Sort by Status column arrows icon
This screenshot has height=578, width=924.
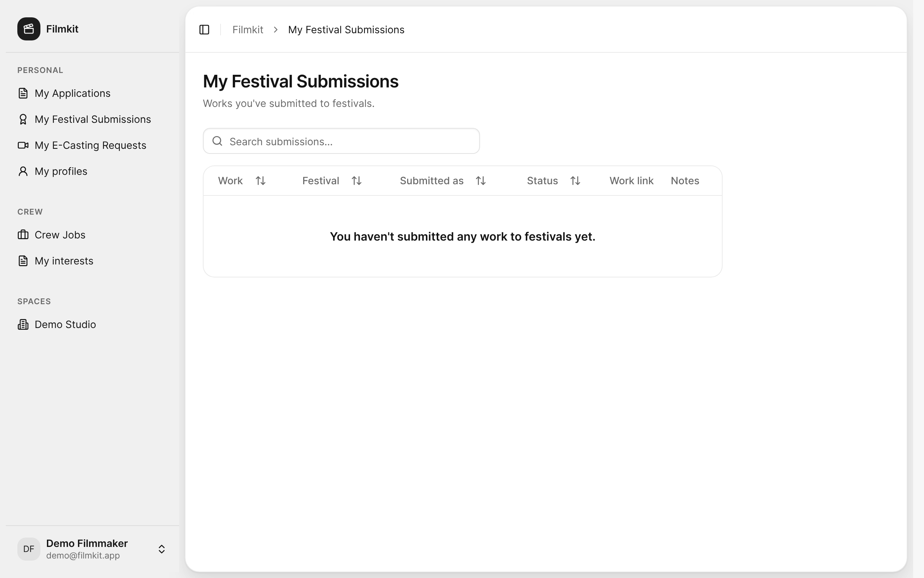click(x=575, y=180)
